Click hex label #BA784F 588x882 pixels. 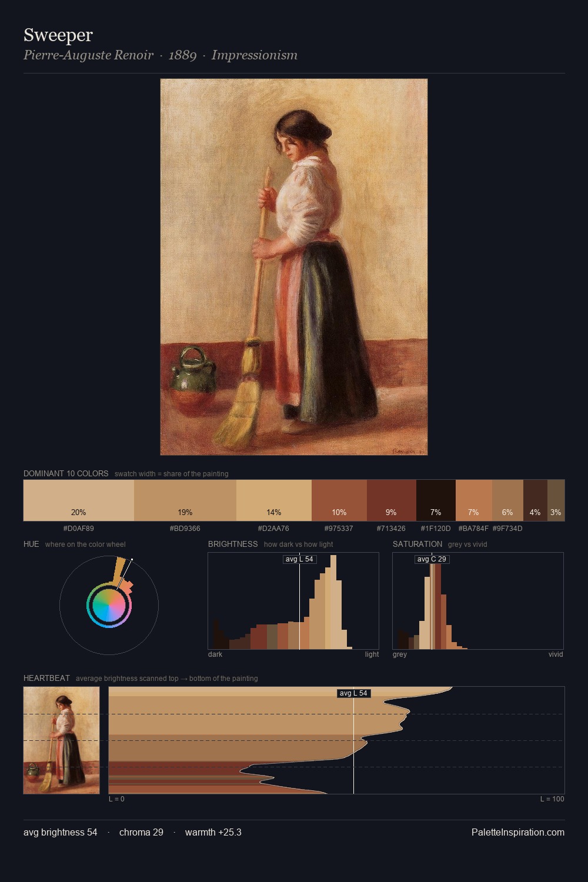point(473,529)
